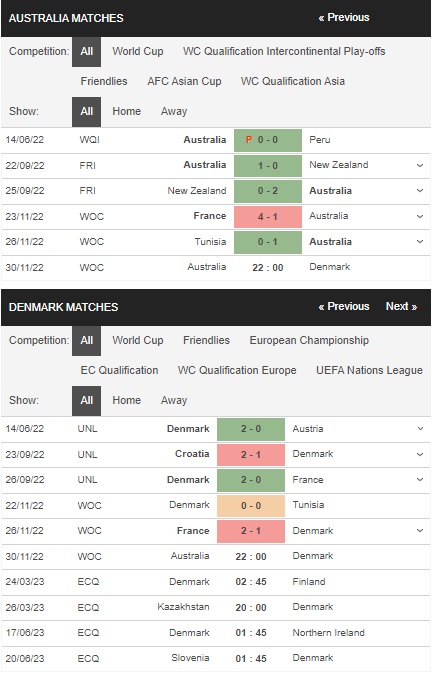Open Previous link in Australia matches header
Screen dimensions: 434x680
coord(344,17)
